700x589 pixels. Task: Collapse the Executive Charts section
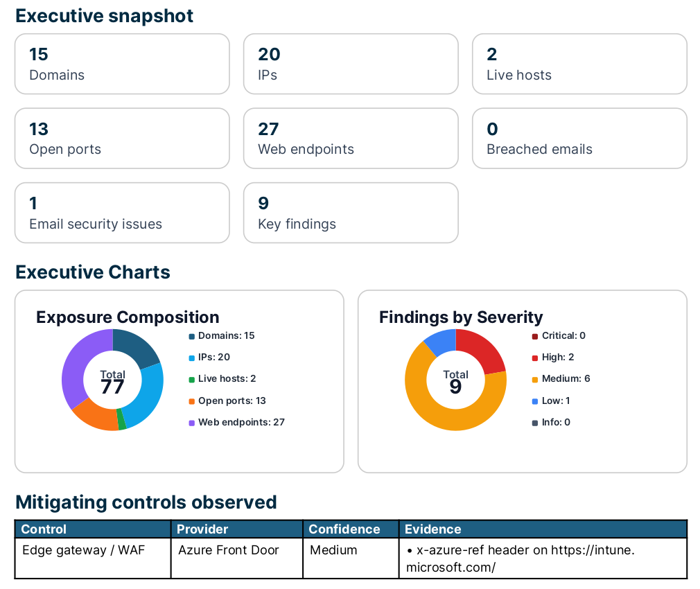click(x=93, y=272)
